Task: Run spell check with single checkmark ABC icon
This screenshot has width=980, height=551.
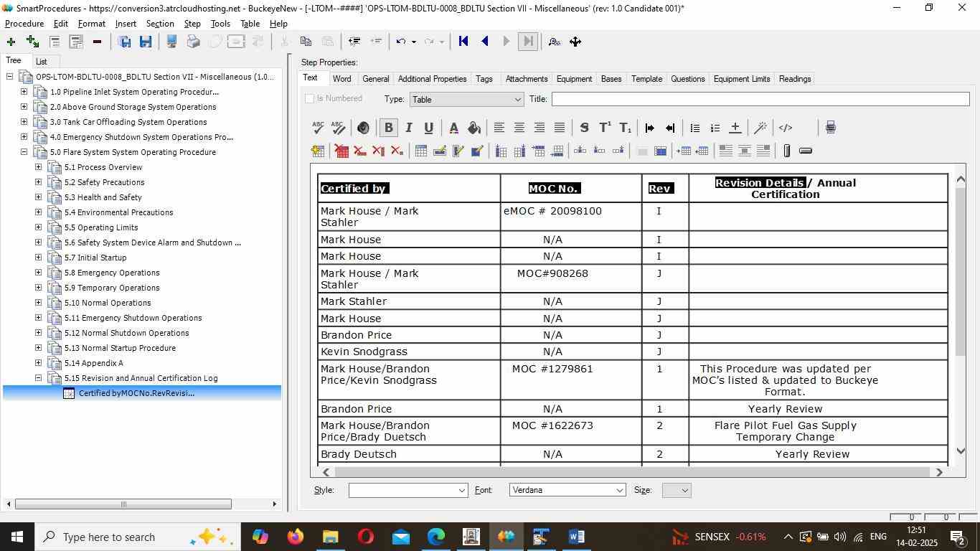Action: 319,128
